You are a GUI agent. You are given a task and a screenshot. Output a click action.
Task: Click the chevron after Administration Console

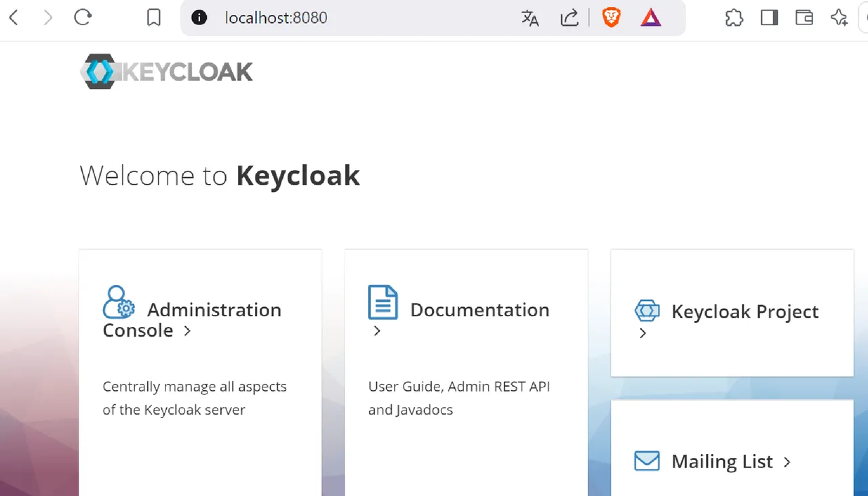[x=187, y=331]
